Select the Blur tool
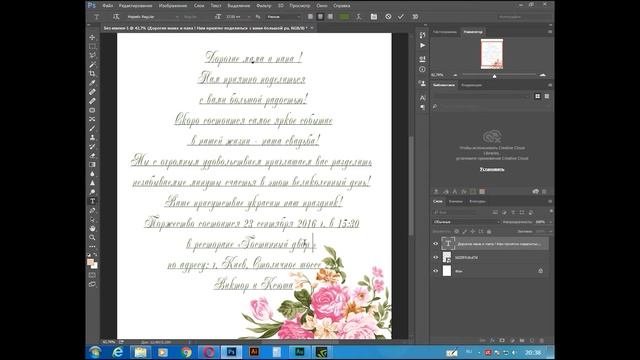 coord(92,174)
